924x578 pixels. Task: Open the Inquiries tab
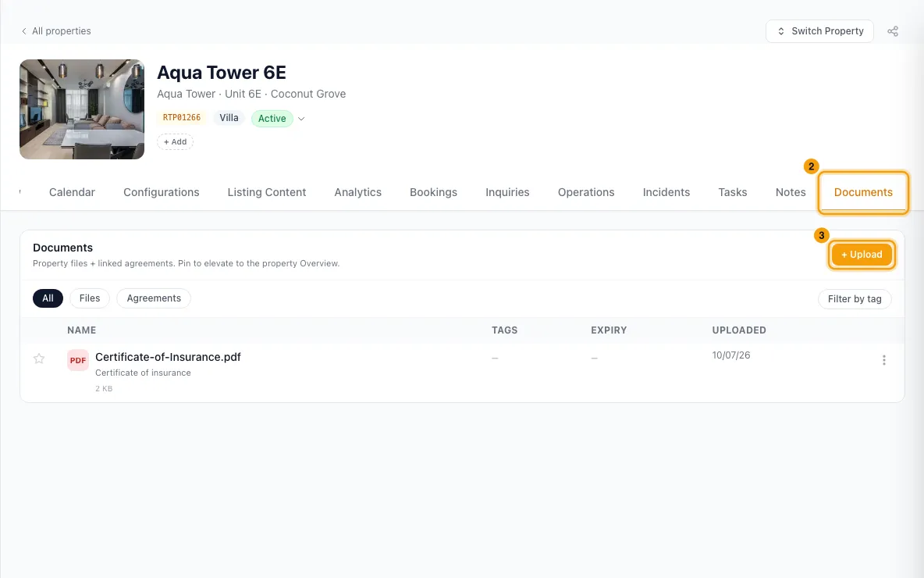507,192
